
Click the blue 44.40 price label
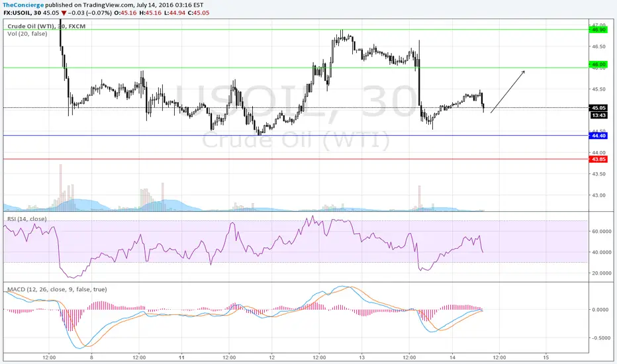598,136
